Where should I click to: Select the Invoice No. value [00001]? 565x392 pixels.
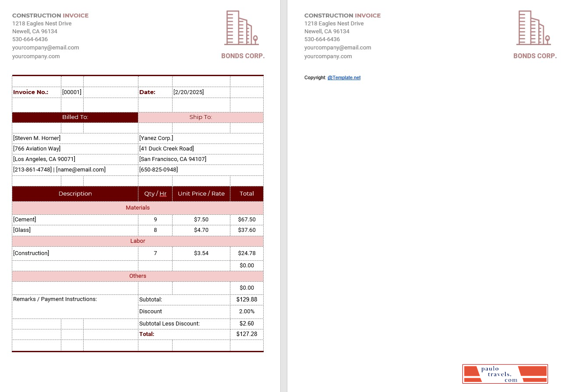click(71, 92)
